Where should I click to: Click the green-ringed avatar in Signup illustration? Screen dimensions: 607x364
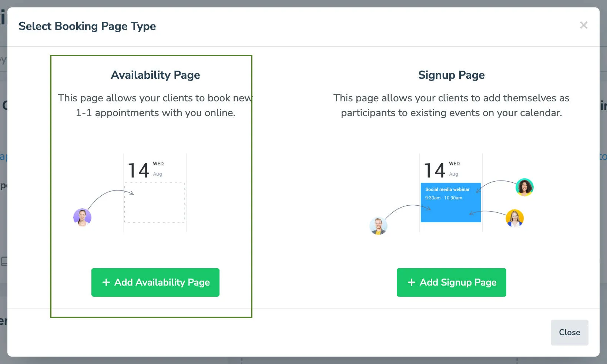524,188
